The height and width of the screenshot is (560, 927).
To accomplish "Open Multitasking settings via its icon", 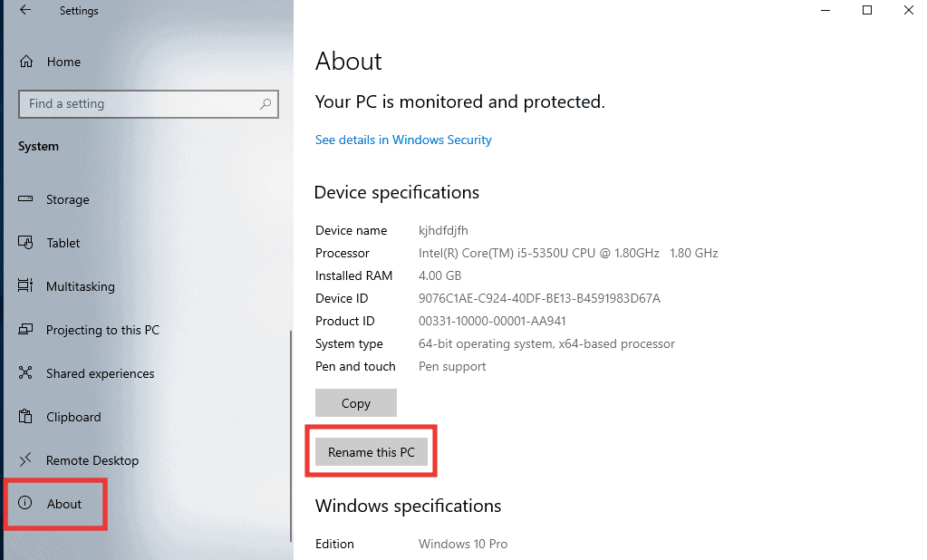I will (x=26, y=286).
